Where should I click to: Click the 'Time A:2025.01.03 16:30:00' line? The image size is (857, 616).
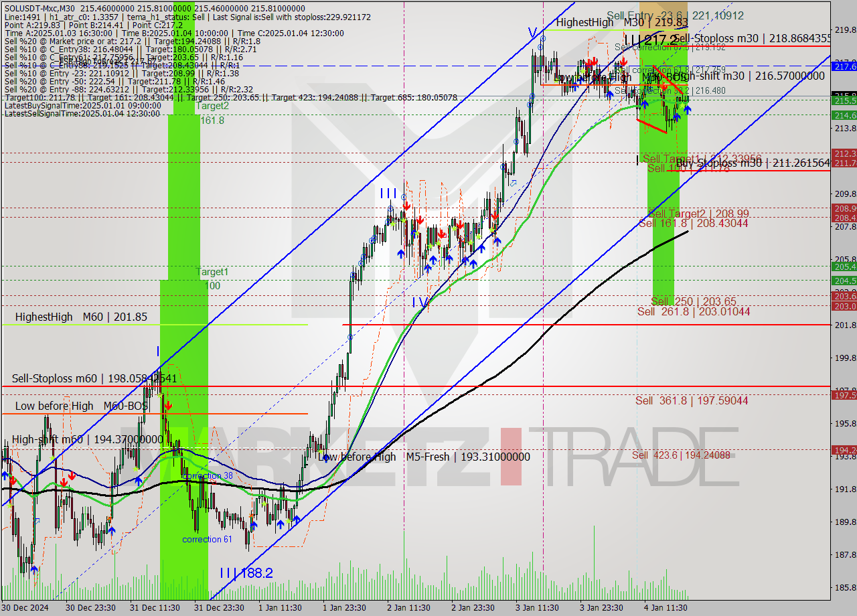click(x=174, y=33)
